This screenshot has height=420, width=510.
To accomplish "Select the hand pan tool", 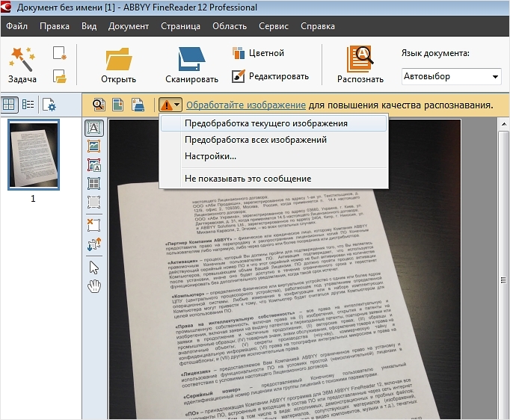I will 94,286.
